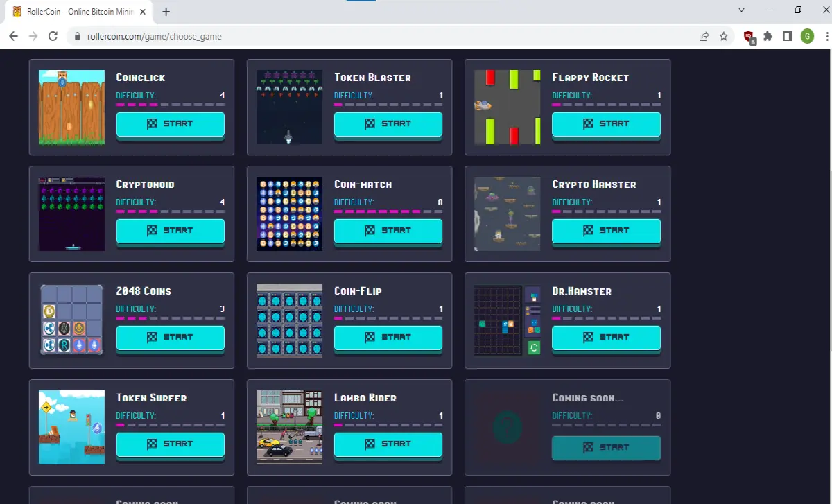
Task: Click the Flappy Rocket title text
Action: click(x=591, y=78)
